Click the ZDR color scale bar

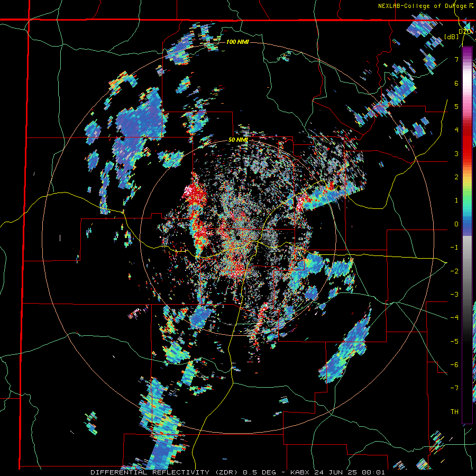pos(467,235)
